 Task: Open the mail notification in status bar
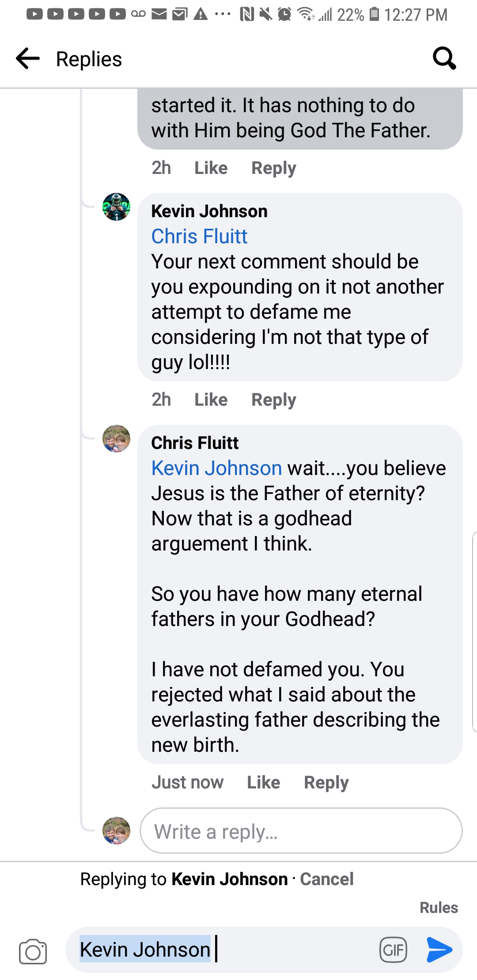(159, 15)
